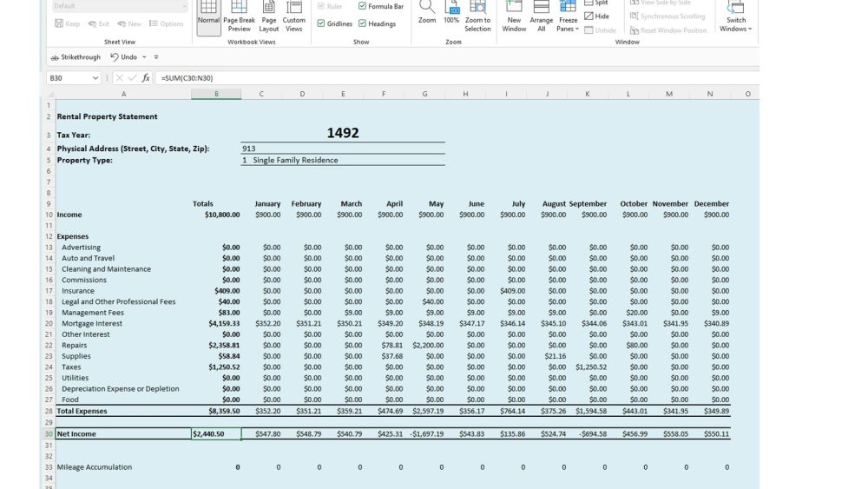Select column N header
Screen dimensions: 868x489
(x=710, y=94)
